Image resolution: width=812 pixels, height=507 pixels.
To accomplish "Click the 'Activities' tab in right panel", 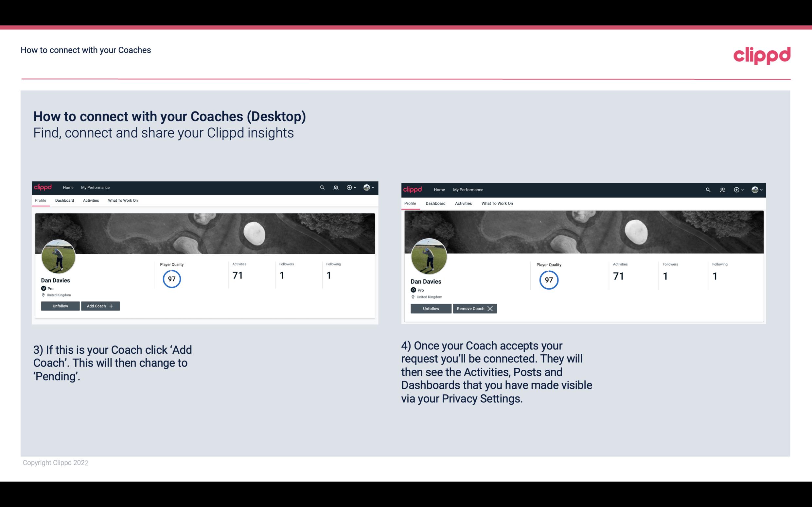I will [463, 203].
